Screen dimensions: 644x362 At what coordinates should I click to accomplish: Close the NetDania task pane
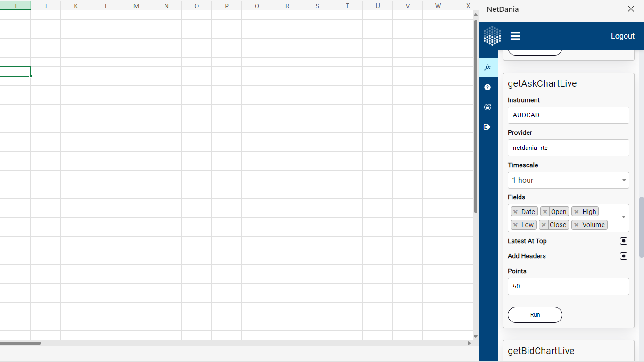coord(631,9)
